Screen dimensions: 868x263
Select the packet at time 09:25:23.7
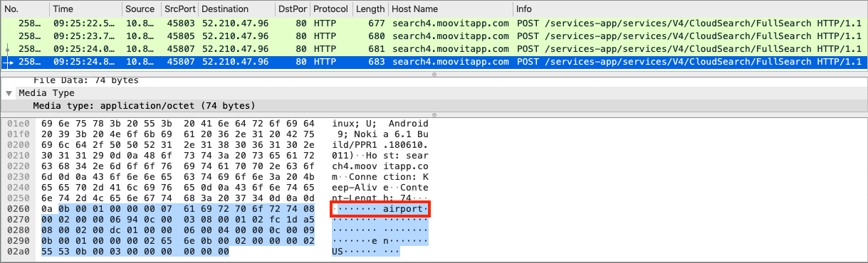coord(434,36)
